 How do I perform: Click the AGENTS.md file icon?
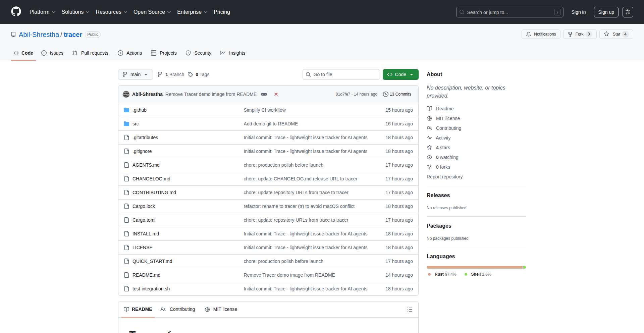(x=126, y=165)
